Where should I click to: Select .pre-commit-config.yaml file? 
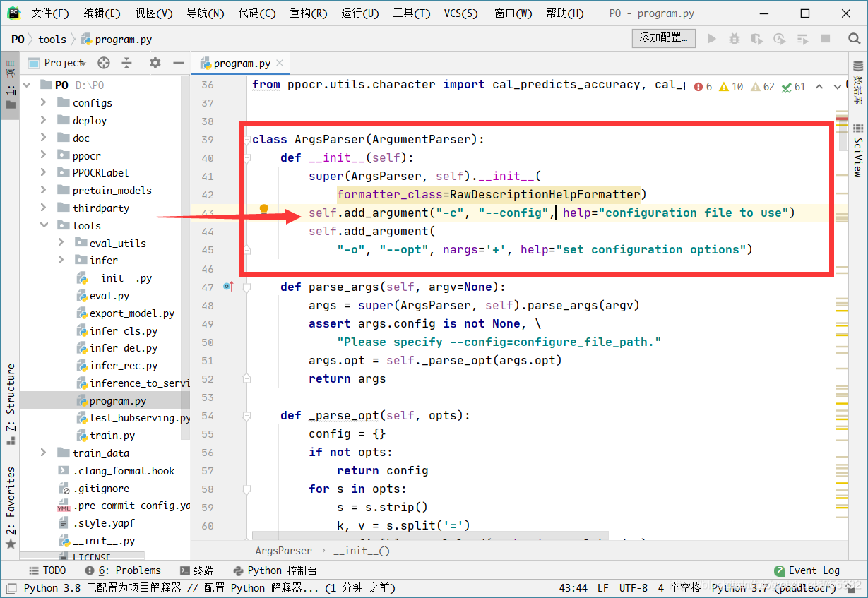(132, 506)
